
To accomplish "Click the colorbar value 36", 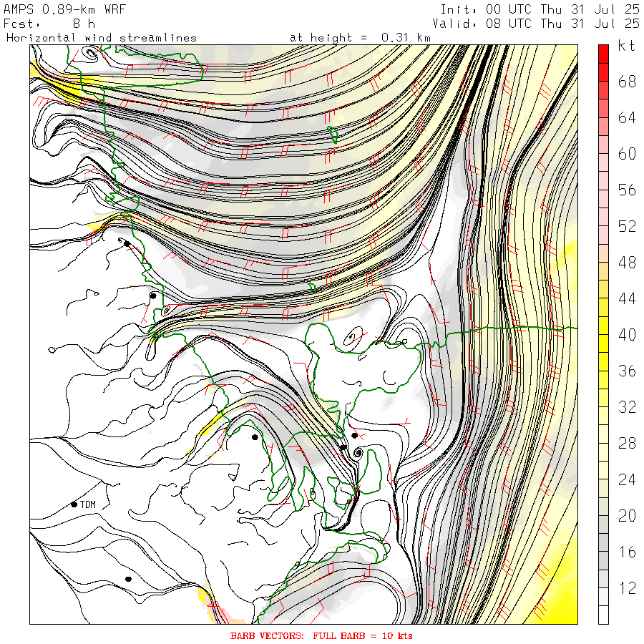I will pyautogui.click(x=627, y=371).
